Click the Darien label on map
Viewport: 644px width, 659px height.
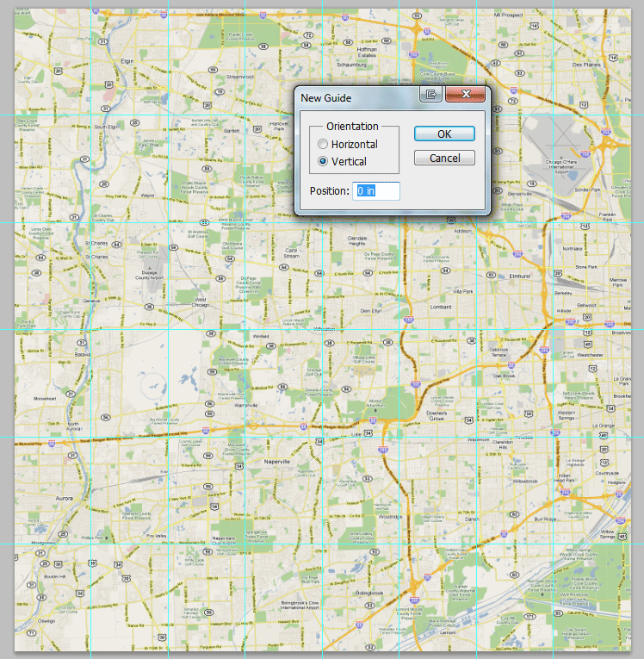[x=472, y=519]
